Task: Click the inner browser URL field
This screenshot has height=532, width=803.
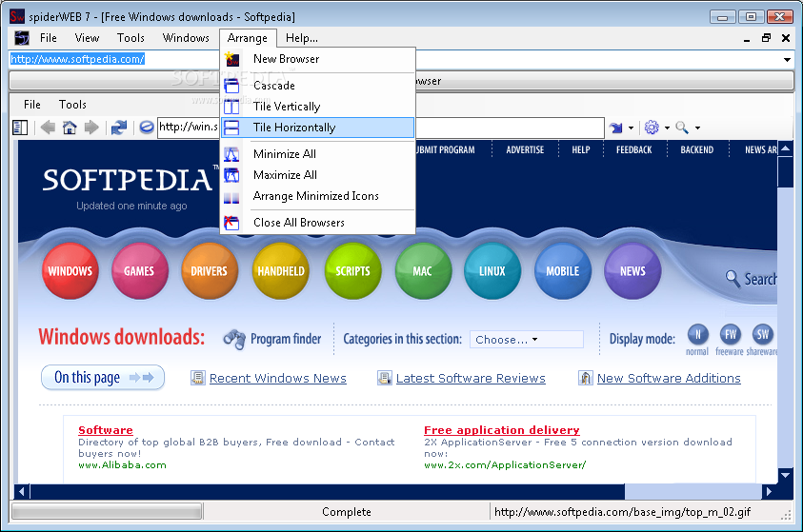Action: tap(380, 128)
